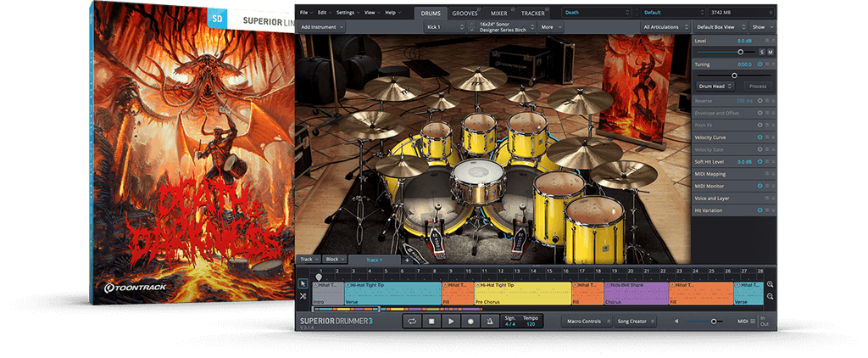868x358 pixels.
Task: Click the master volume speaker icon
Action: pos(676,321)
